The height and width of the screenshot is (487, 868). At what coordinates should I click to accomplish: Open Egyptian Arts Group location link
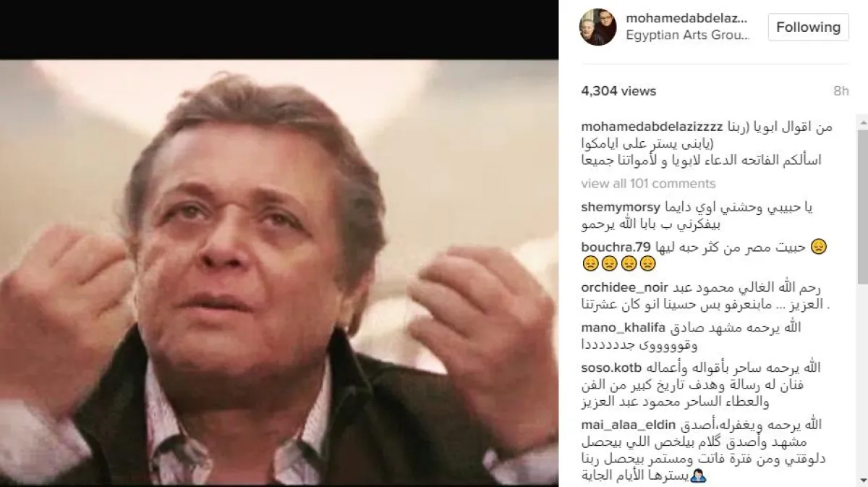(x=688, y=35)
